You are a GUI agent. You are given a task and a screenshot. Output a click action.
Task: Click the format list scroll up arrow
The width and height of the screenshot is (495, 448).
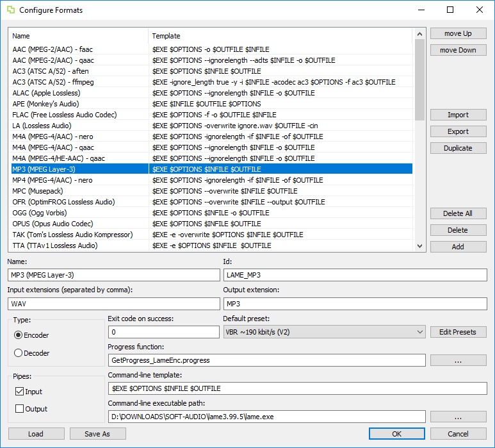419,34
